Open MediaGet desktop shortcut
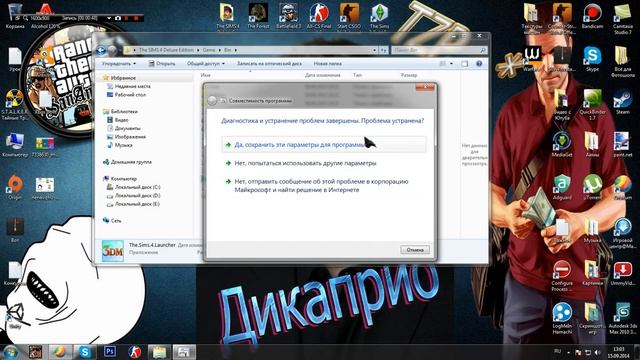The height and width of the screenshot is (360, 640). tap(562, 144)
